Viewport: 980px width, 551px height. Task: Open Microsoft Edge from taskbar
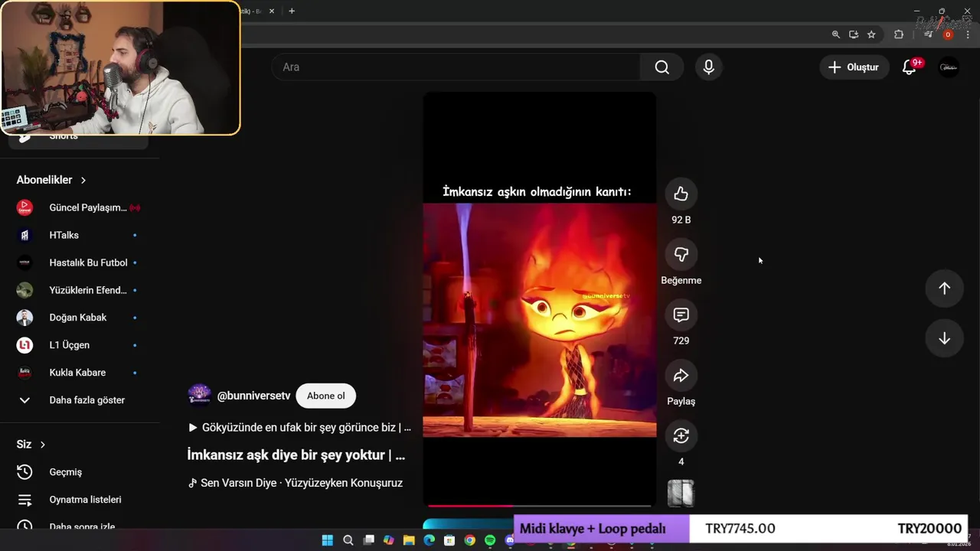(x=429, y=540)
